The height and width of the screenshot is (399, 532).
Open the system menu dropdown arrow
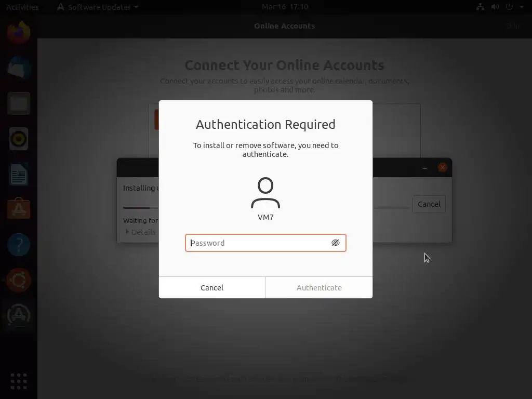click(522, 7)
